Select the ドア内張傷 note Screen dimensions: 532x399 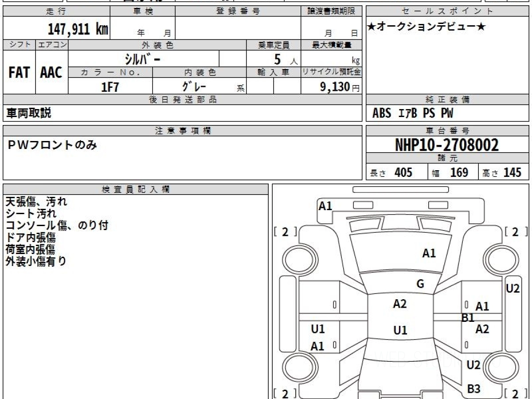coord(31,238)
